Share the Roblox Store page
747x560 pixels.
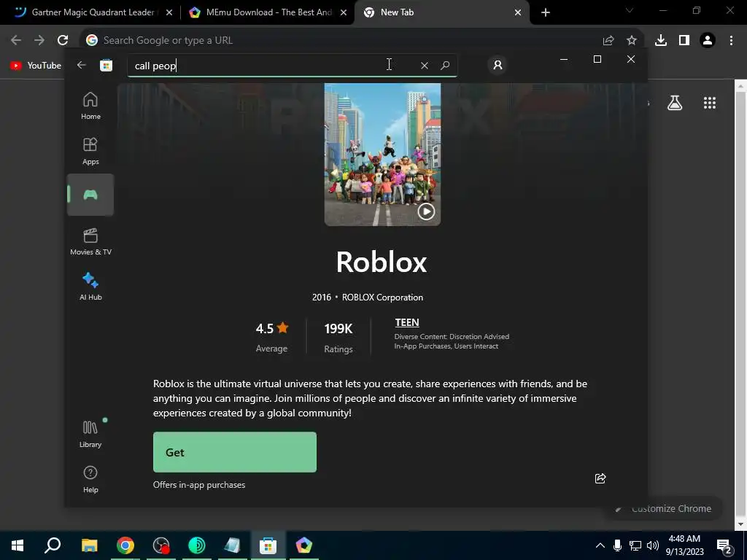[x=600, y=478]
